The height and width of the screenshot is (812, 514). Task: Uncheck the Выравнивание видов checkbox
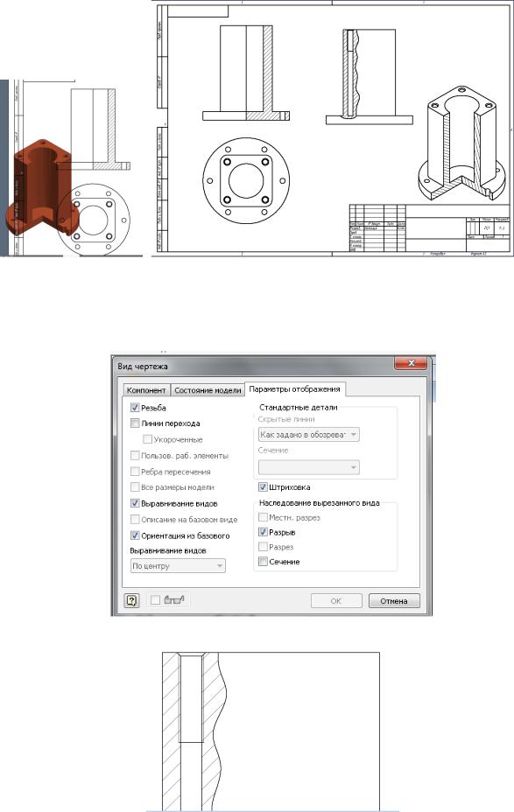135,503
